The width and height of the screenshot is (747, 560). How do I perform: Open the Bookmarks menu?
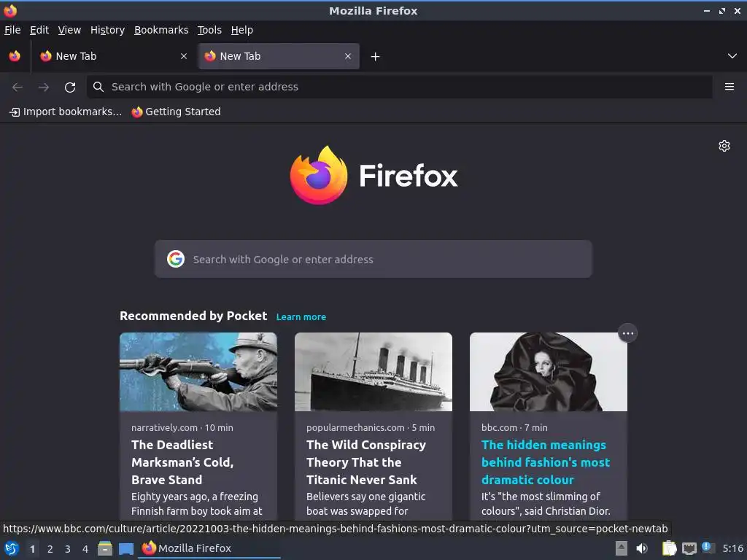[161, 30]
